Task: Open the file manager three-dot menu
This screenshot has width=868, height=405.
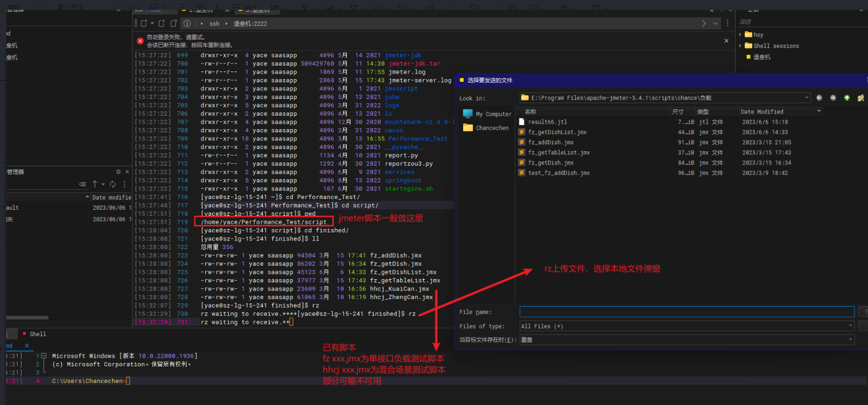Action: pos(124,184)
